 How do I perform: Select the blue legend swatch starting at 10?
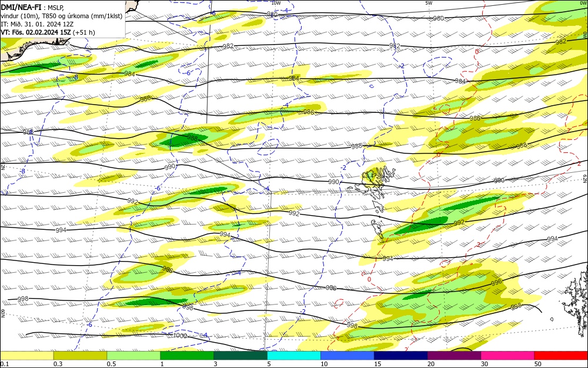click(348, 356)
